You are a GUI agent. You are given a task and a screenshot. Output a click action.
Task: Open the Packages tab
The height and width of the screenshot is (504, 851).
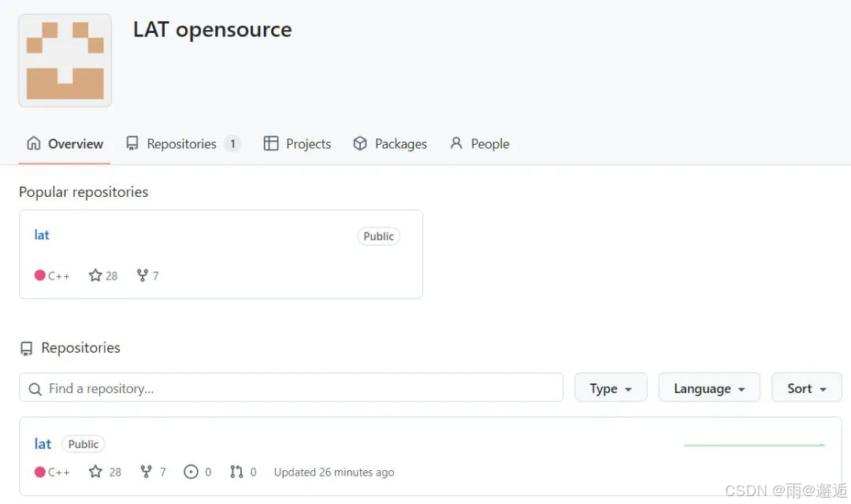(390, 144)
